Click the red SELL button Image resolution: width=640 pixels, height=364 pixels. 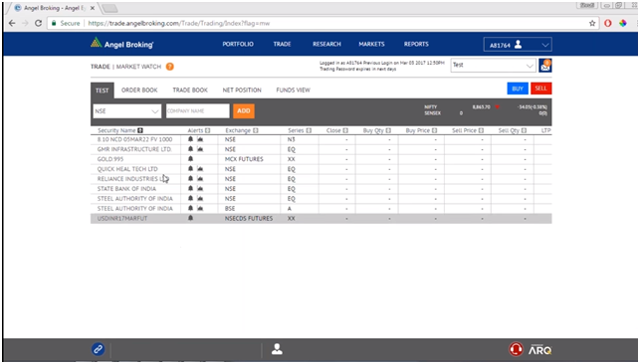point(540,89)
